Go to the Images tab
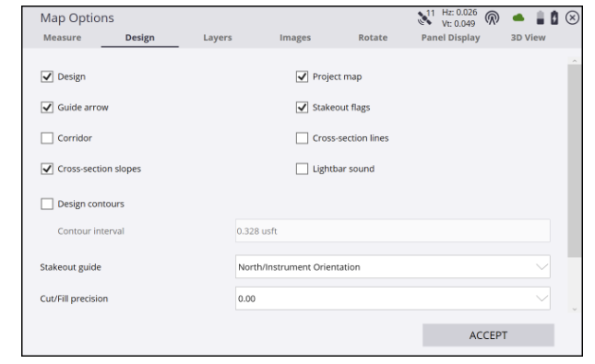The image size is (595, 364). [x=295, y=38]
